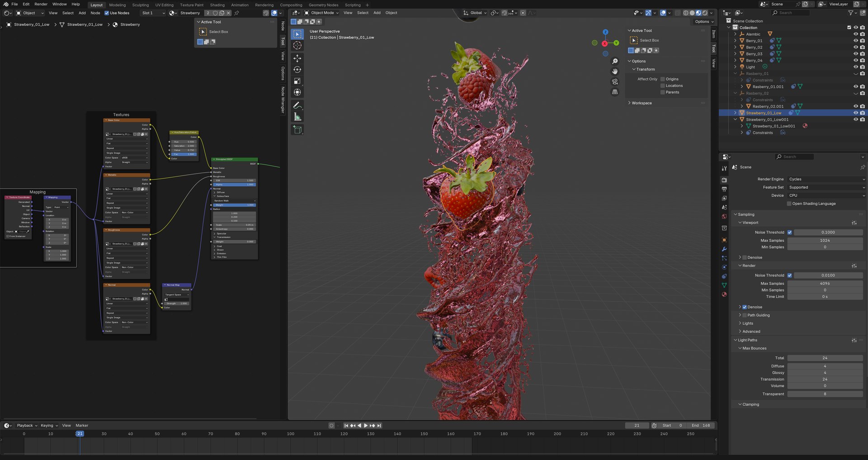Switch to the Geometry Nodes workspace tab
The height and width of the screenshot is (460, 868).
click(323, 5)
